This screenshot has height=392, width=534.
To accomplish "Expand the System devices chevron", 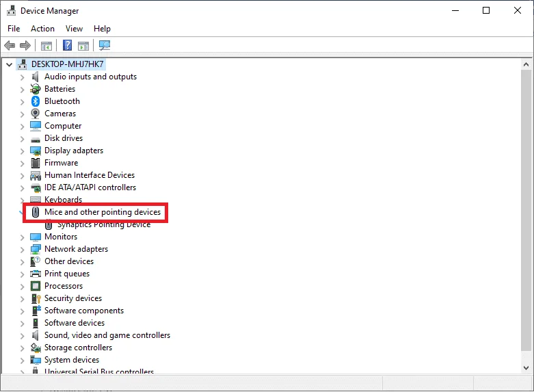I will tap(22, 361).
